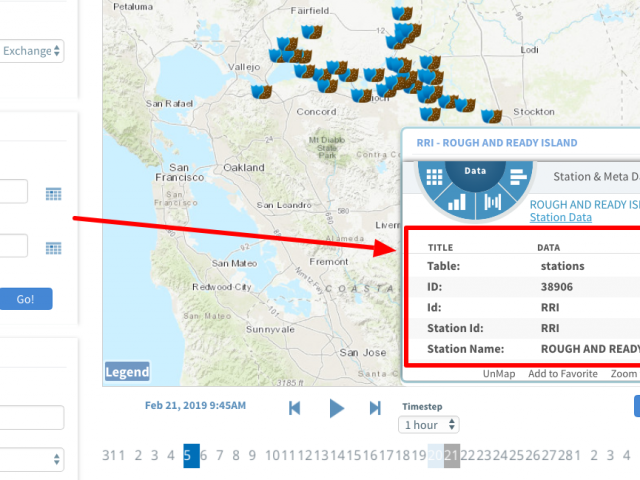Open the bar chart icon in radial menu
The height and width of the screenshot is (480, 640).
457,202
